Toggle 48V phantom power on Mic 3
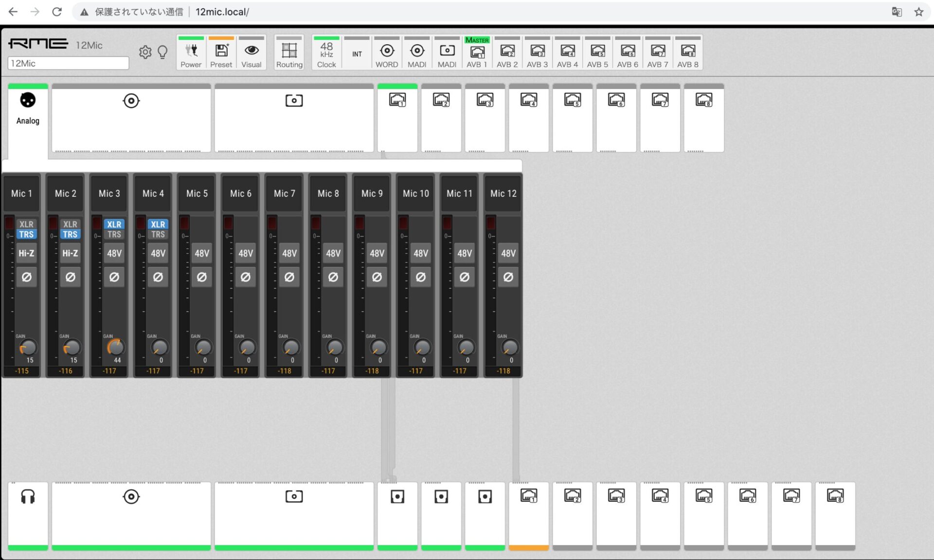This screenshot has width=934, height=560. pos(114,253)
